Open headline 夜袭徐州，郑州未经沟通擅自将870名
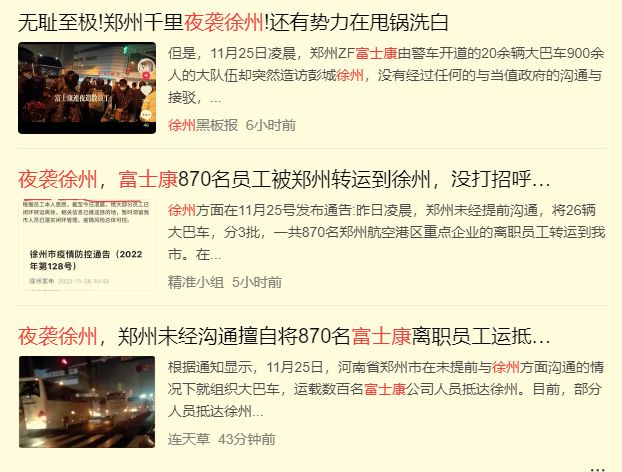The height and width of the screenshot is (472, 622). tap(284, 336)
